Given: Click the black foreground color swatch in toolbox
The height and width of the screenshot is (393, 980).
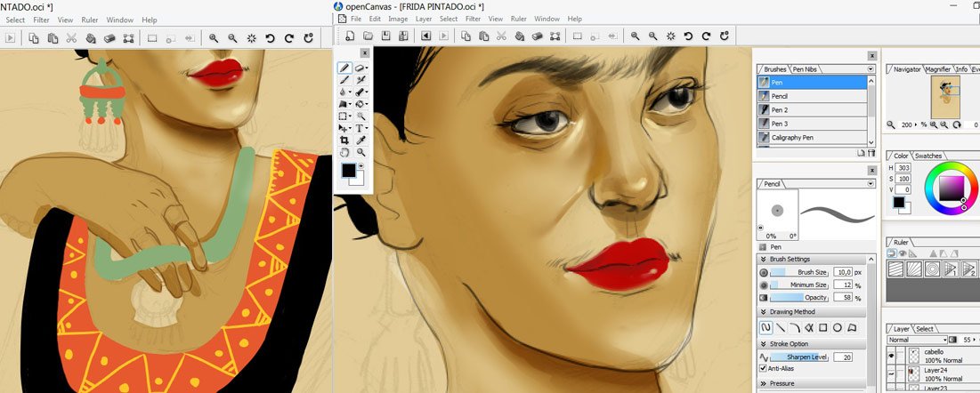Looking at the screenshot, I should tap(348, 171).
